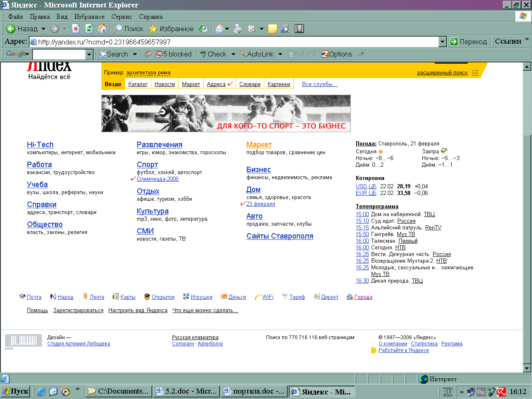Refresh the page with green arrows icon
The image size is (532, 399).
pos(89,29)
